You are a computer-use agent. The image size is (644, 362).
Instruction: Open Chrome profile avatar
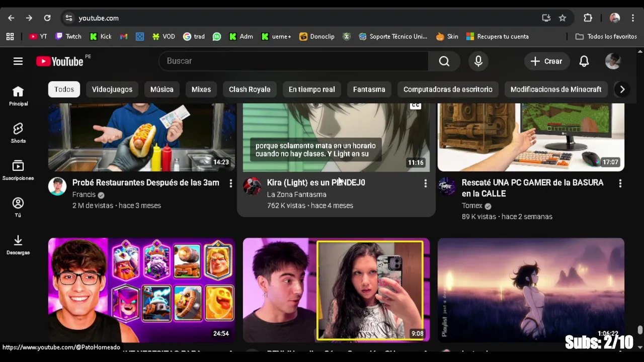pyautogui.click(x=615, y=18)
